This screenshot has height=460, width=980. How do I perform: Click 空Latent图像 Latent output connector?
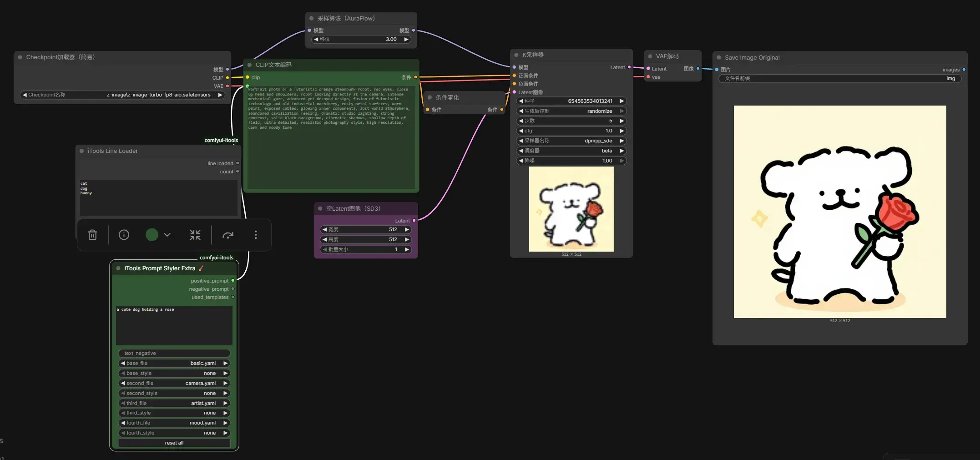[414, 221]
